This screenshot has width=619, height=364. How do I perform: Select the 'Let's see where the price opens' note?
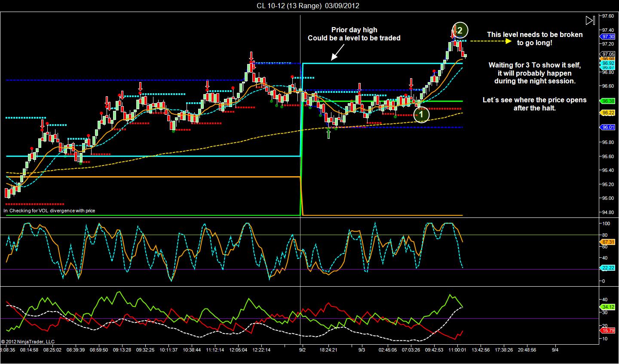[x=535, y=104]
